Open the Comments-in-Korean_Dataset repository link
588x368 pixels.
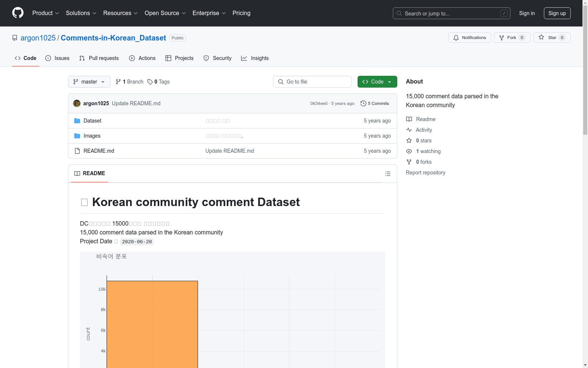(114, 38)
